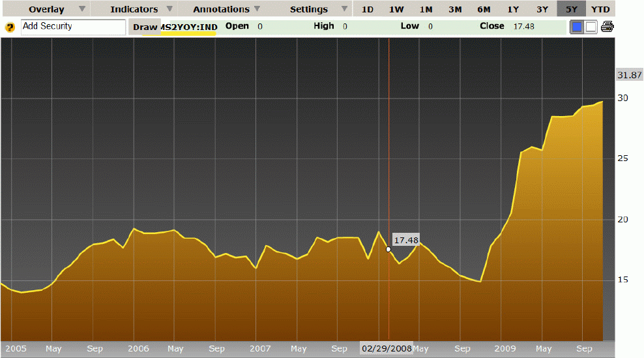Click the Add Security input field
This screenshot has height=358, width=644.
point(73,27)
